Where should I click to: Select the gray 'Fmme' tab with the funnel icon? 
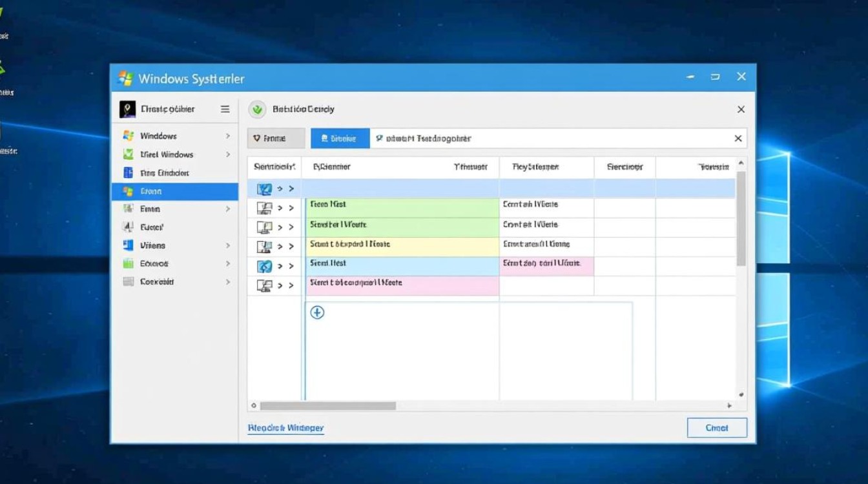[276, 138]
